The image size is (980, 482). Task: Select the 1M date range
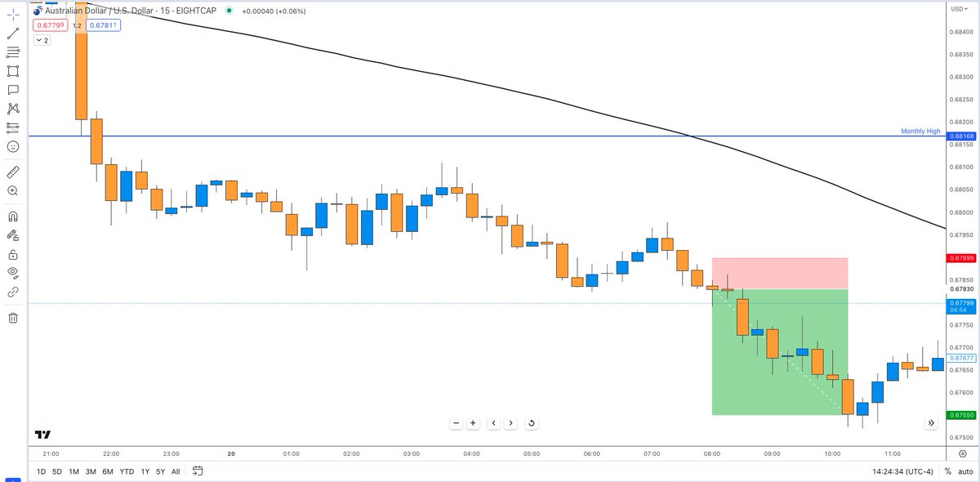point(73,471)
